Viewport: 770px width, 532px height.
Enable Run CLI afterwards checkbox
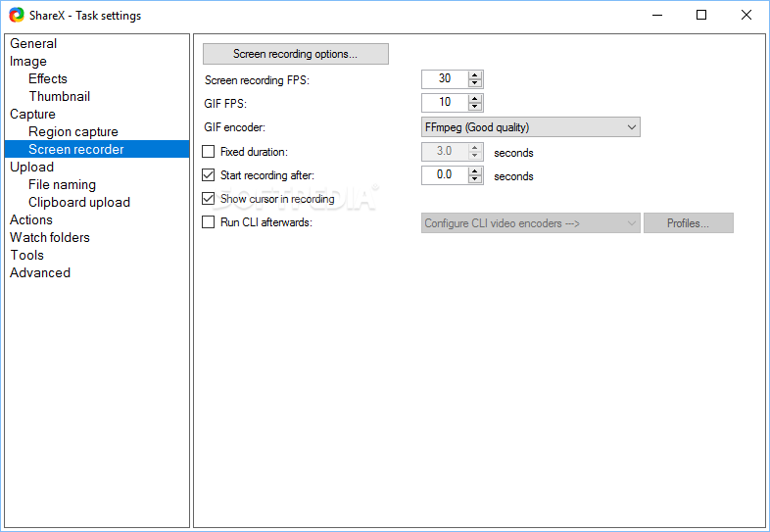click(209, 222)
